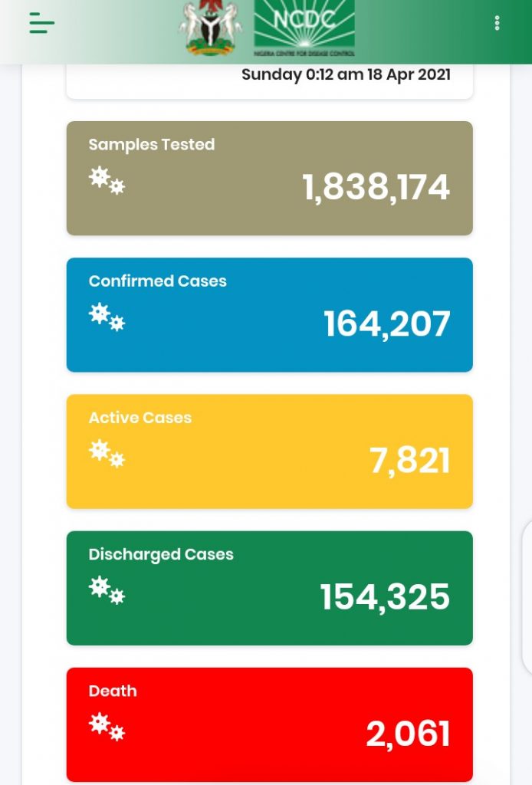Tap the 7,821 active cases count
Viewport: 532px width, 785px height.
pos(409,461)
